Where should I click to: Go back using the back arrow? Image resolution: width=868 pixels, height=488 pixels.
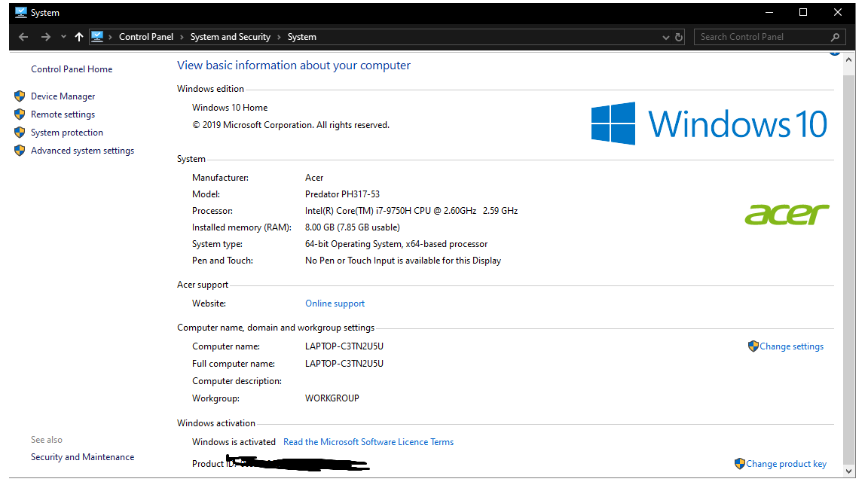pyautogui.click(x=23, y=37)
